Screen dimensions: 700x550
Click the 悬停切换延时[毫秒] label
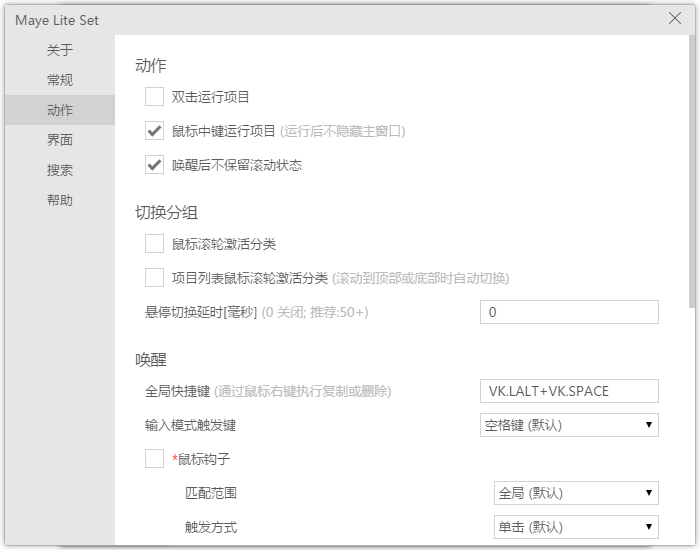(x=201, y=312)
